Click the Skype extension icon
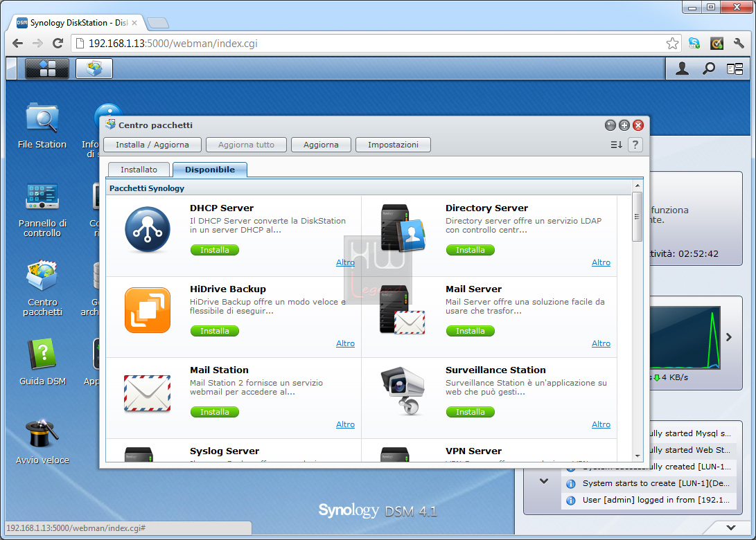The image size is (756, 540). click(694, 44)
